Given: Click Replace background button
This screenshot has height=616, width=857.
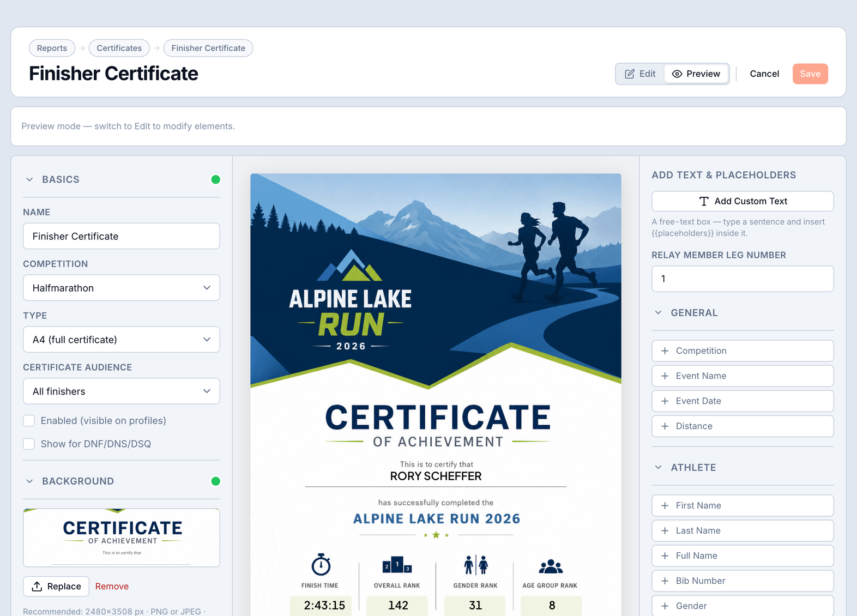Looking at the screenshot, I should point(56,586).
